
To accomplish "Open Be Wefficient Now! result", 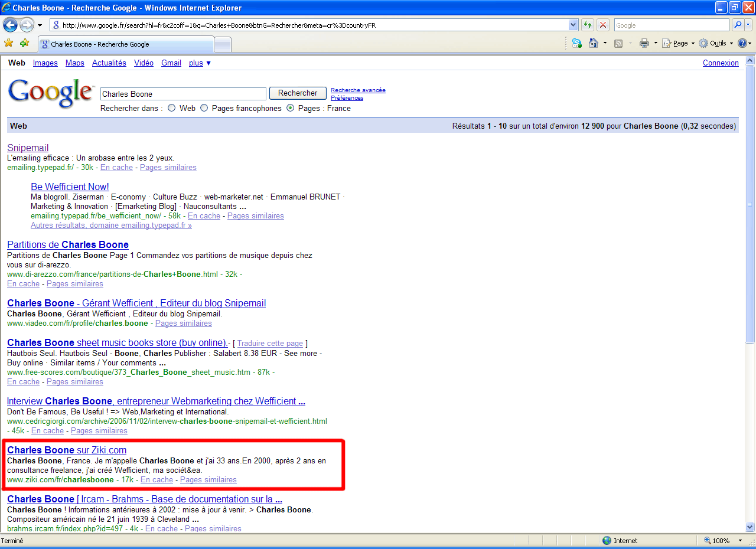I will (x=70, y=187).
